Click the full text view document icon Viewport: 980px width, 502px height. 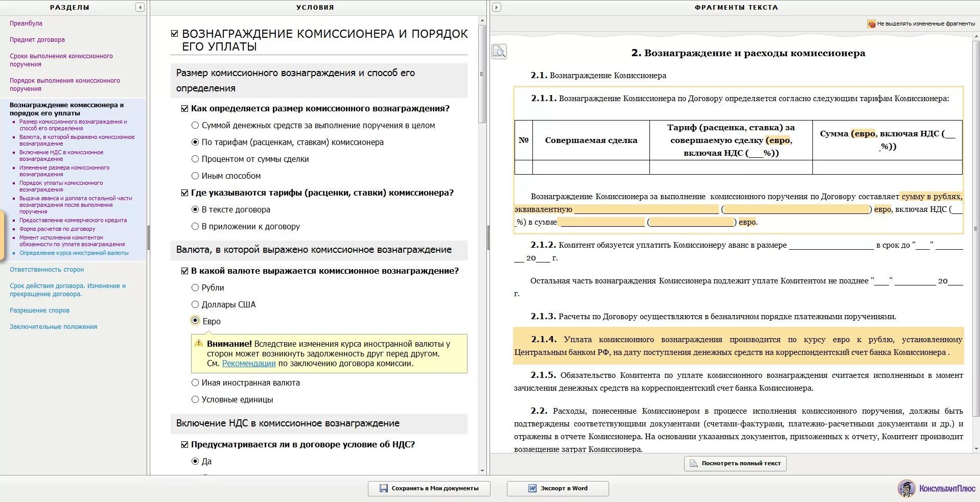[693, 463]
